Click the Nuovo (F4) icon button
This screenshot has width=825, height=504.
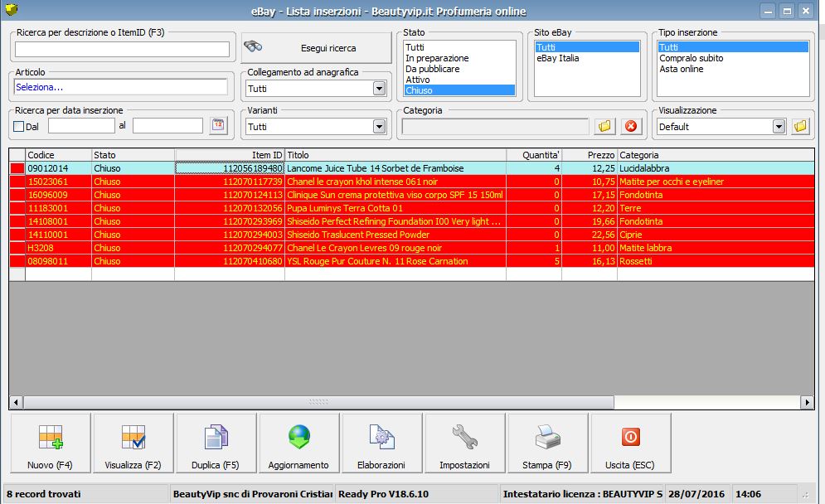pos(50,444)
